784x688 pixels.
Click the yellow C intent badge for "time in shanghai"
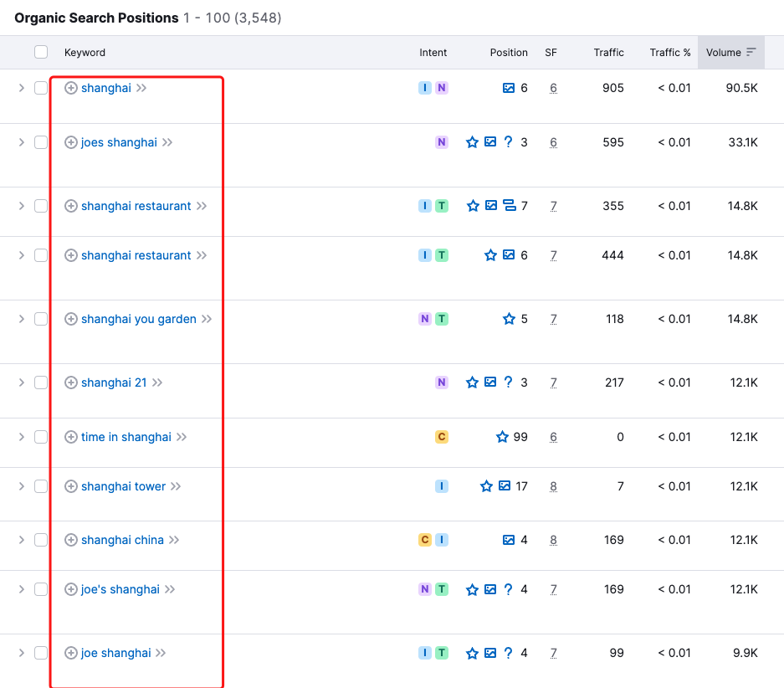pyautogui.click(x=441, y=437)
